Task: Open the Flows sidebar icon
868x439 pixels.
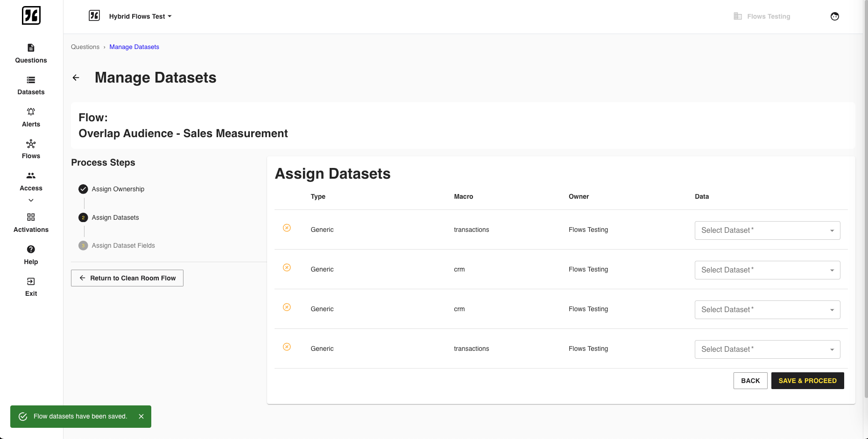Action: pyautogui.click(x=31, y=144)
